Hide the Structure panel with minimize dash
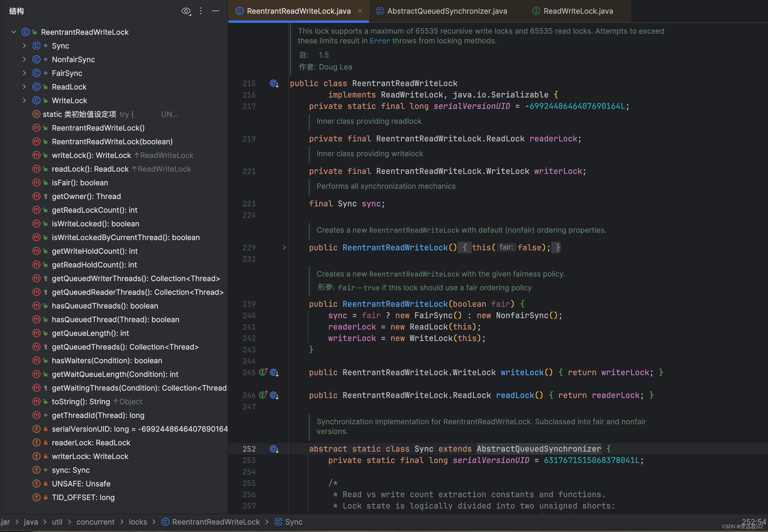Screen dimensions: 768x532 [216, 11]
